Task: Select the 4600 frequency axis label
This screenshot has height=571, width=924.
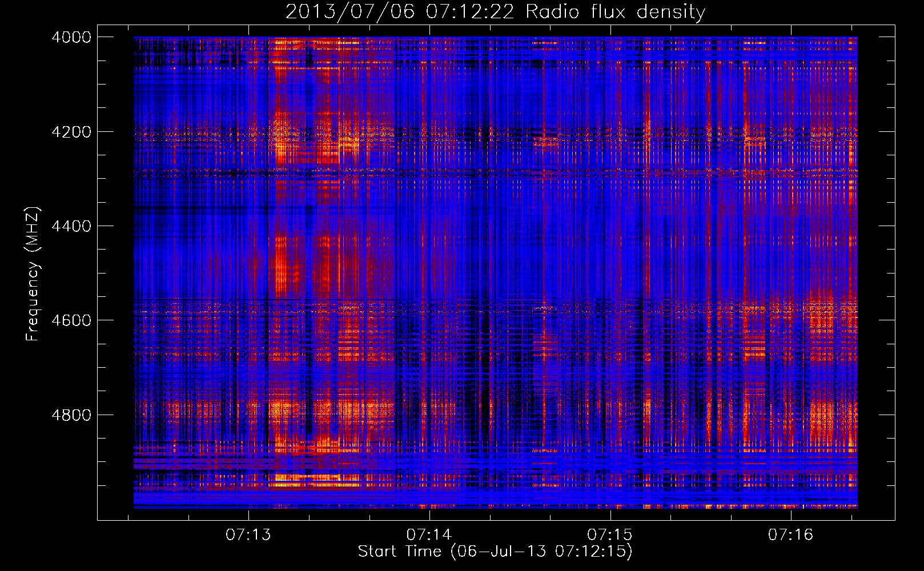Action: (x=71, y=320)
